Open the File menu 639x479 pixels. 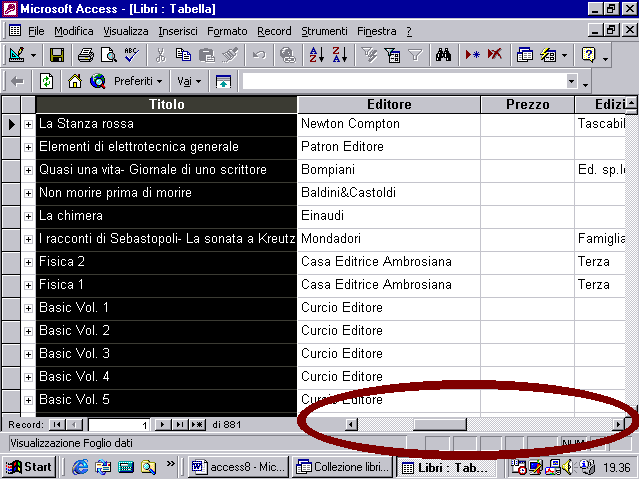coord(36,31)
